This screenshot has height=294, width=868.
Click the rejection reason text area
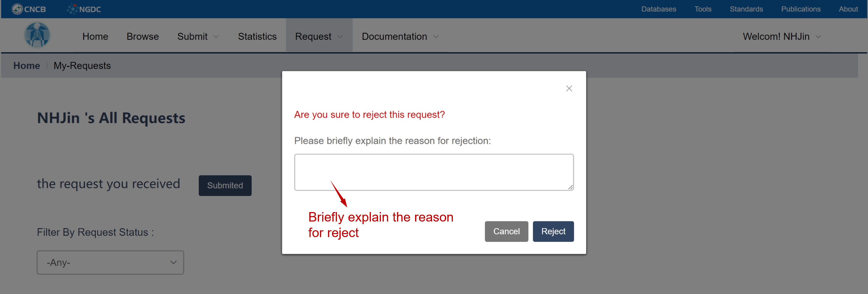pos(434,172)
